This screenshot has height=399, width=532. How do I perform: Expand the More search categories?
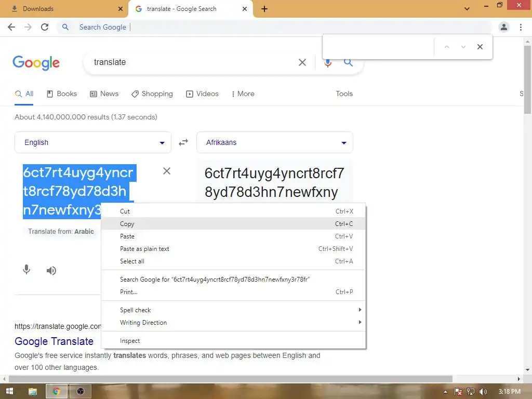(x=243, y=94)
